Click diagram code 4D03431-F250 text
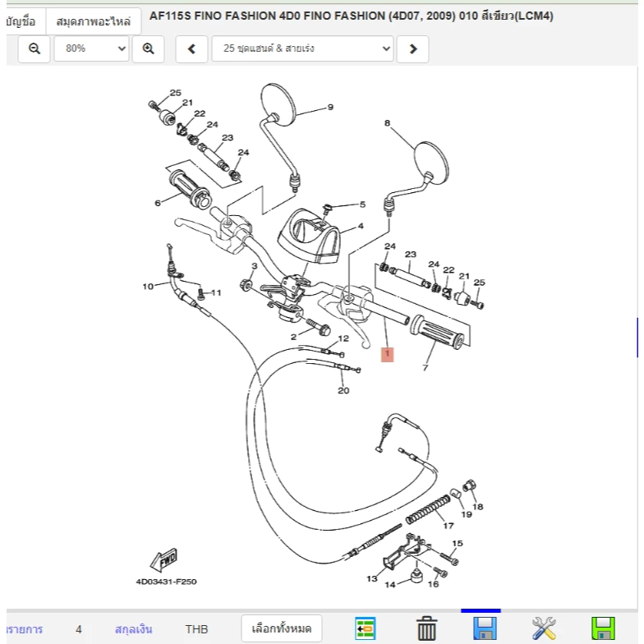 pyautogui.click(x=166, y=582)
